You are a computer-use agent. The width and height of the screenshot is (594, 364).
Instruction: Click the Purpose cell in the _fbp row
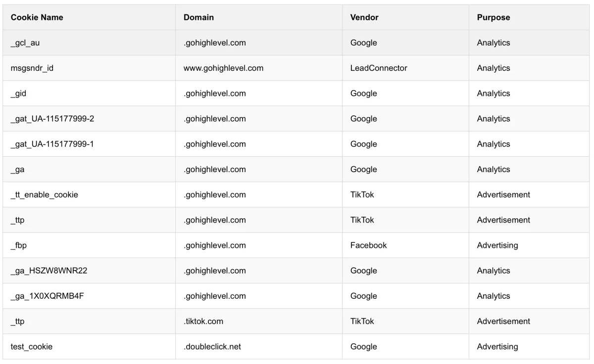coord(497,245)
